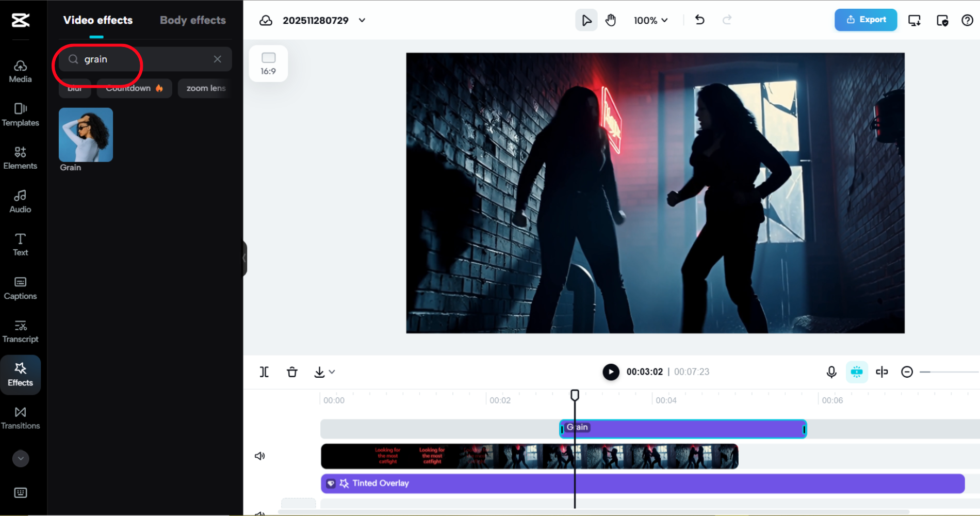This screenshot has height=516, width=980.
Task: Select the Media panel icon
Action: pos(20,71)
